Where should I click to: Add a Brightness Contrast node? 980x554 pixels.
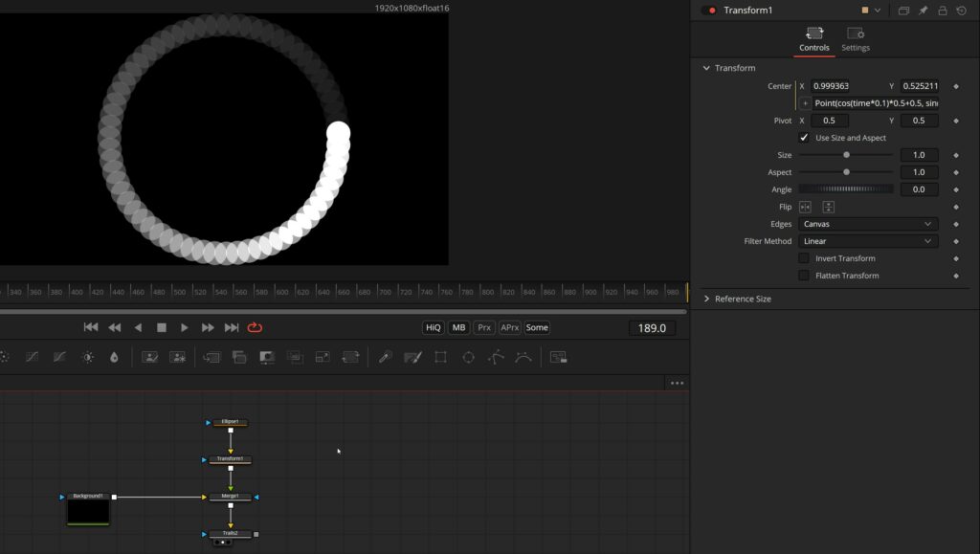pyautogui.click(x=88, y=357)
